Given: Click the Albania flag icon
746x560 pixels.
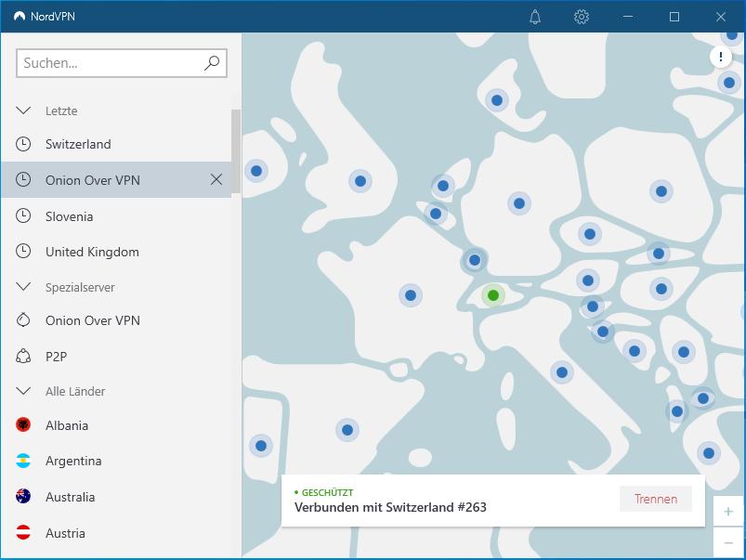Looking at the screenshot, I should [23, 424].
